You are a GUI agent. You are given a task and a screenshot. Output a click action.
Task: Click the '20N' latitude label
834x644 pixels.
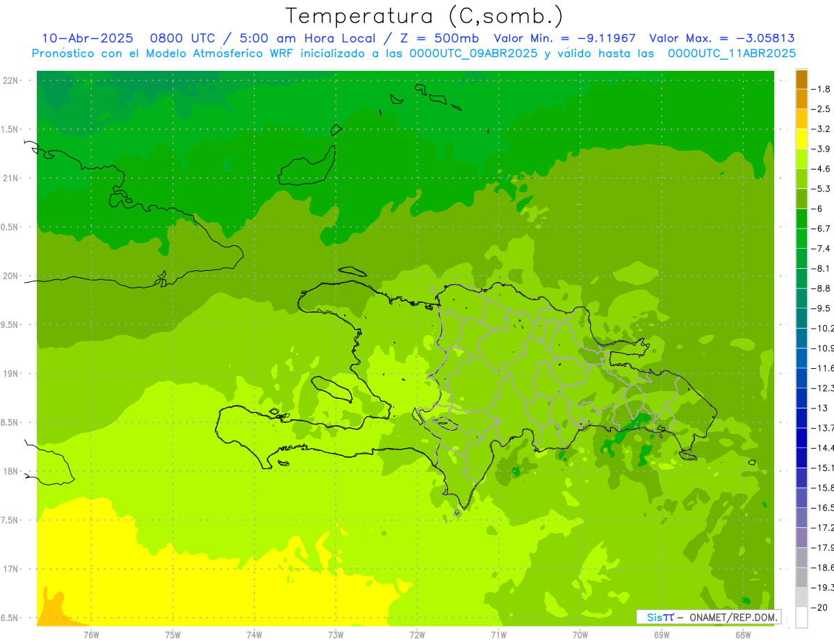[12, 276]
